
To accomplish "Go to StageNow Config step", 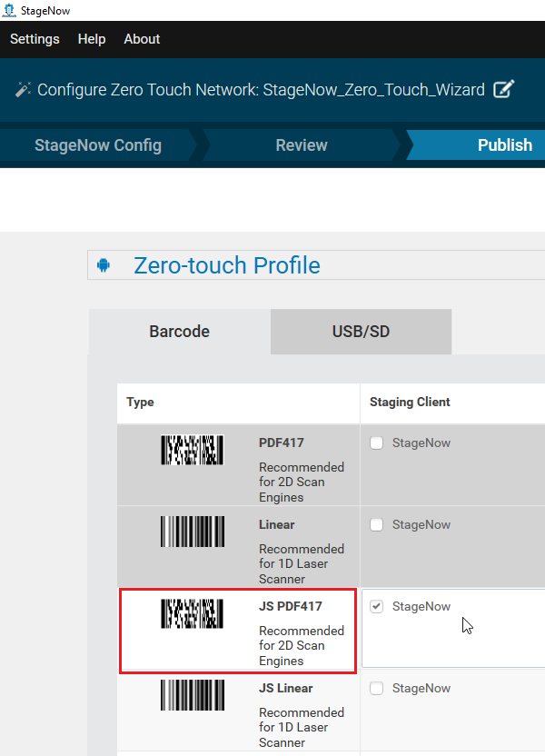I will (x=98, y=145).
